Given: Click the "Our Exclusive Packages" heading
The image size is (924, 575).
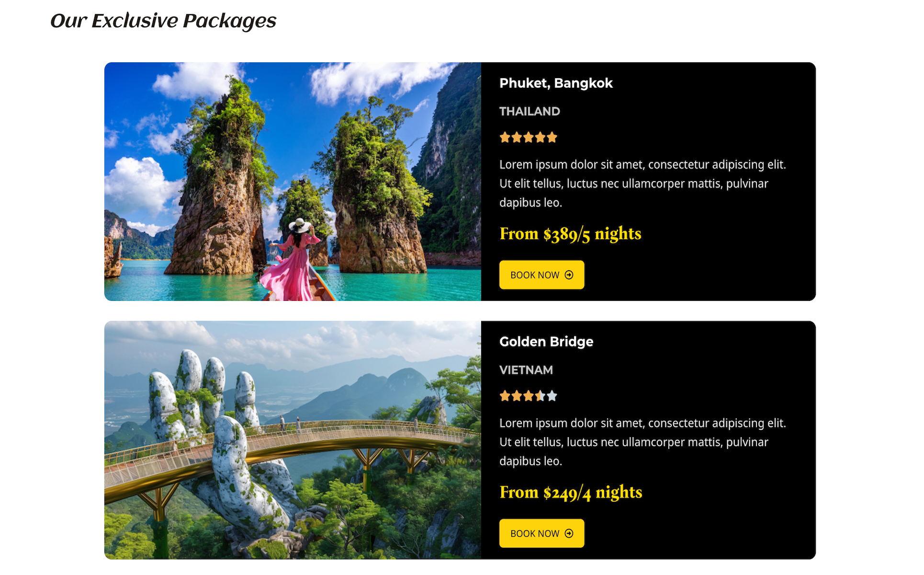Looking at the screenshot, I should (x=163, y=21).
